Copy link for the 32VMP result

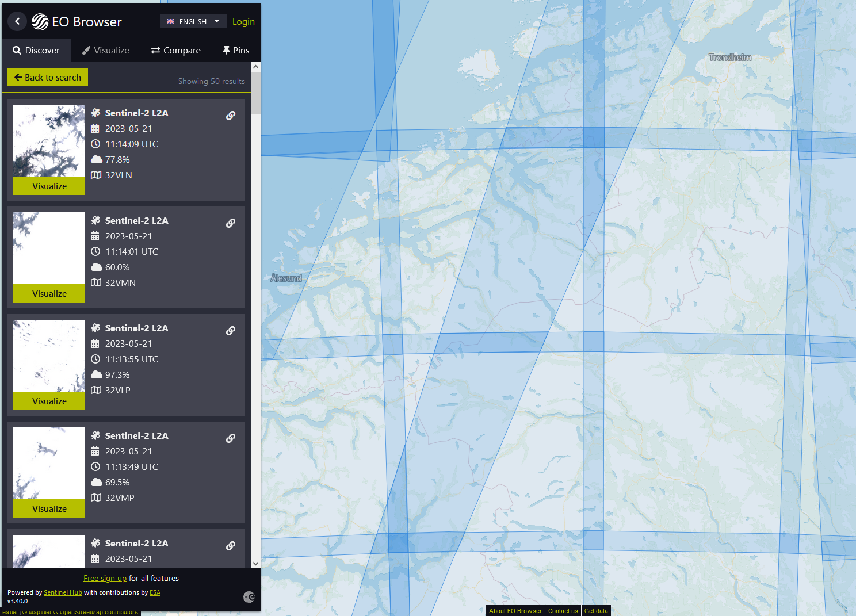231,438
